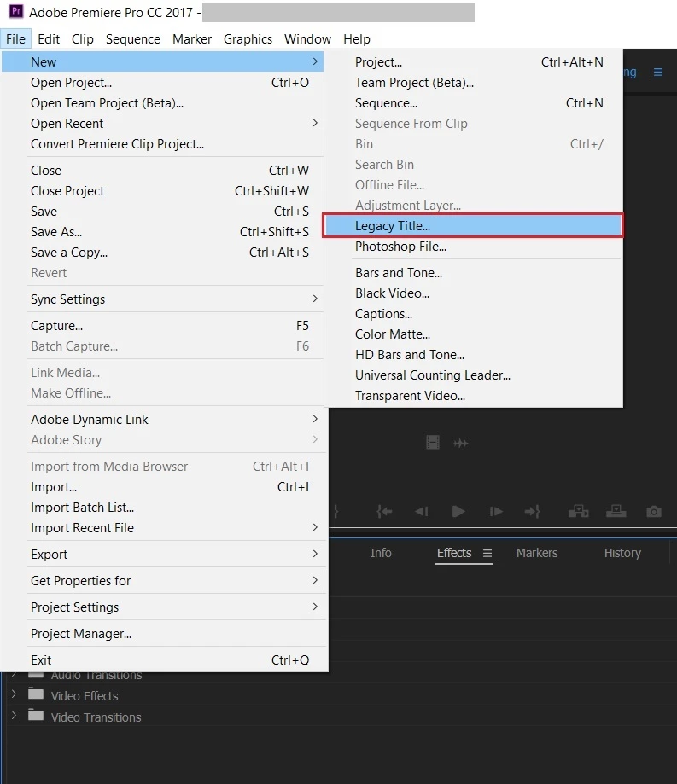The height and width of the screenshot is (784, 677).
Task: Switch to the Info tab
Action: 381,553
